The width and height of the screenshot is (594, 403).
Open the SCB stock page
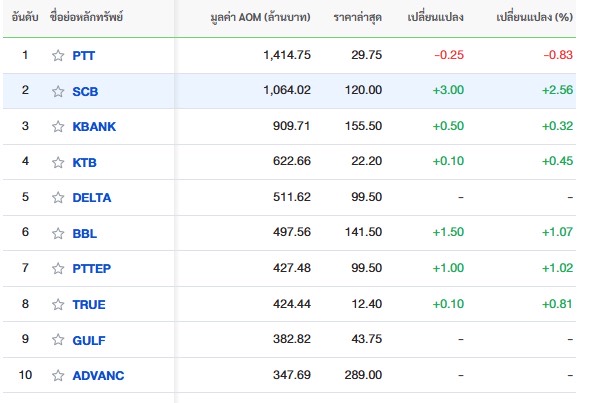click(85, 91)
